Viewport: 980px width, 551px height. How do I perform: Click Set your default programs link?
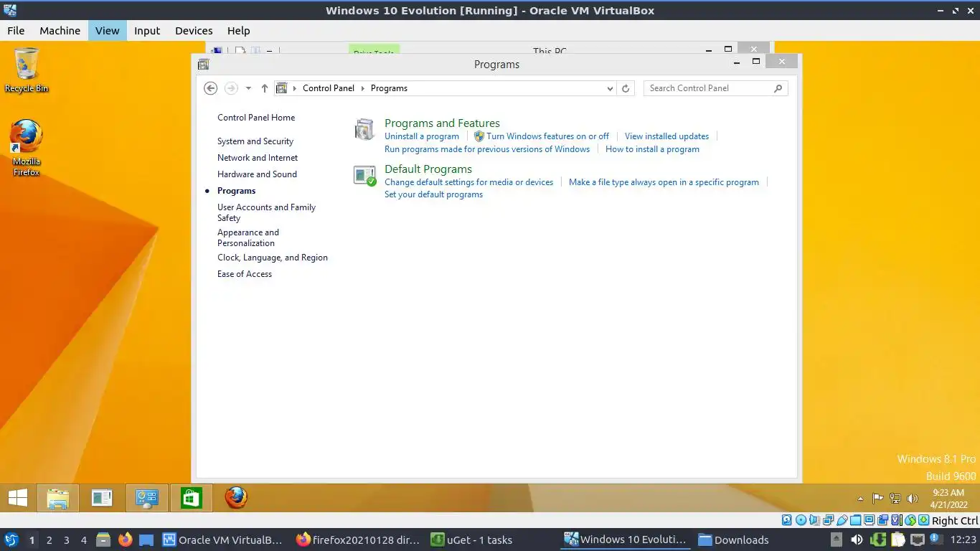click(x=433, y=194)
